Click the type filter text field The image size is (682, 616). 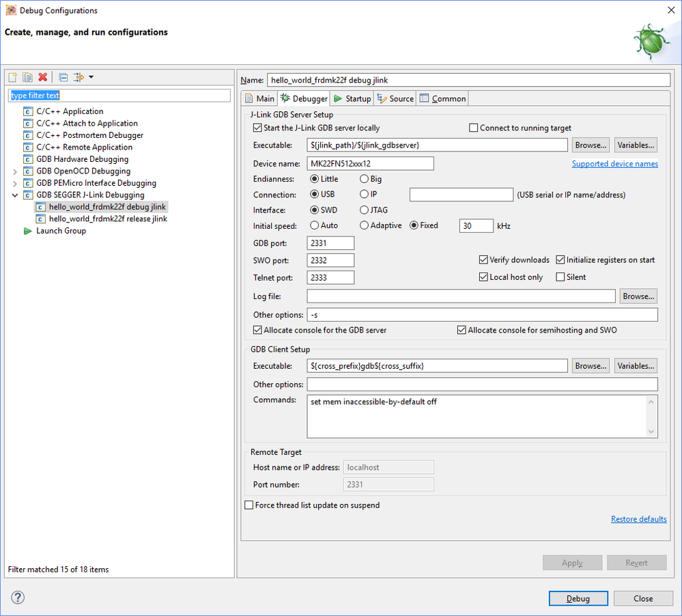(x=119, y=96)
